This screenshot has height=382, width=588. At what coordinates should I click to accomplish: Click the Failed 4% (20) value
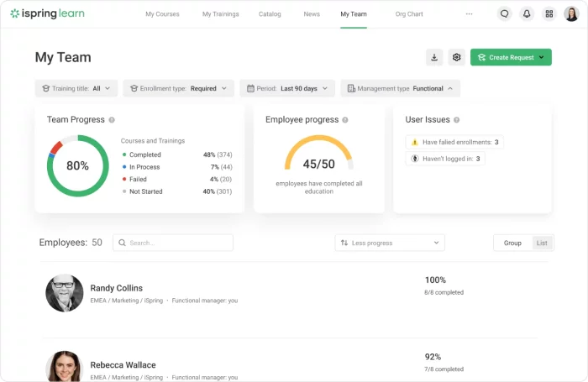220,179
